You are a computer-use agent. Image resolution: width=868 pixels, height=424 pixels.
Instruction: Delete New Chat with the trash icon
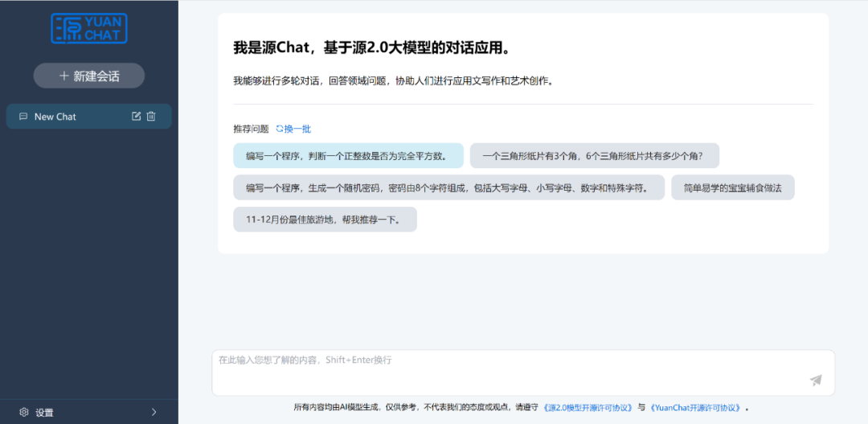pos(151,117)
